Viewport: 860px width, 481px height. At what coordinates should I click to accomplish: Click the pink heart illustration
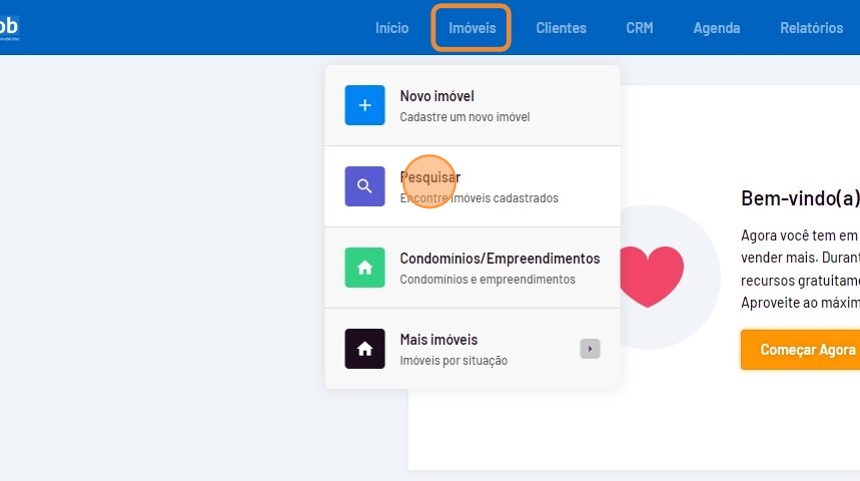[x=651, y=276]
